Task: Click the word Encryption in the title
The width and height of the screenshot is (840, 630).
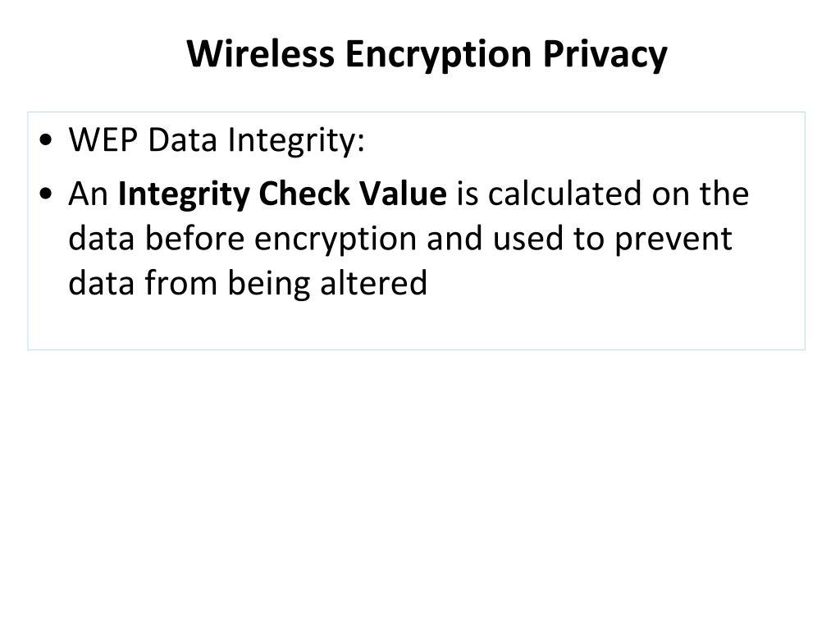Action: click(x=438, y=55)
